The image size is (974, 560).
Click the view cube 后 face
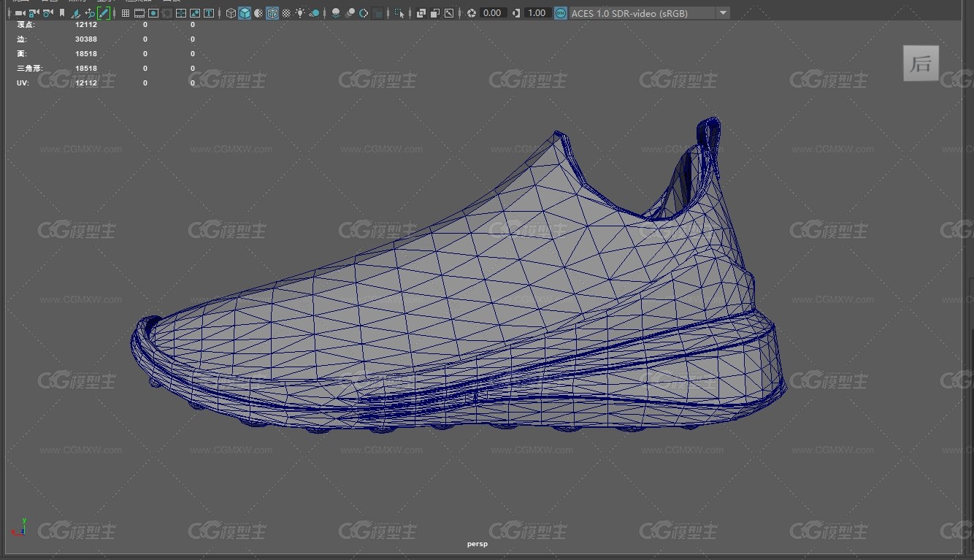(921, 64)
